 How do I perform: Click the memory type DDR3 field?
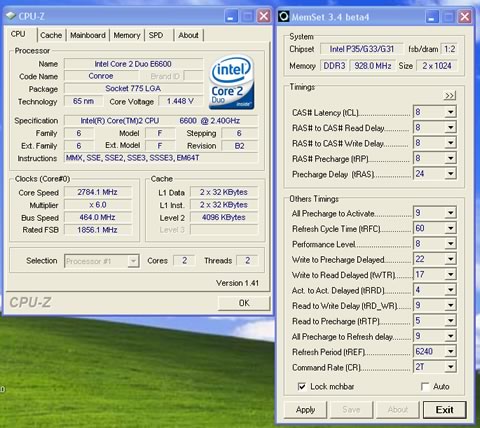[x=334, y=66]
